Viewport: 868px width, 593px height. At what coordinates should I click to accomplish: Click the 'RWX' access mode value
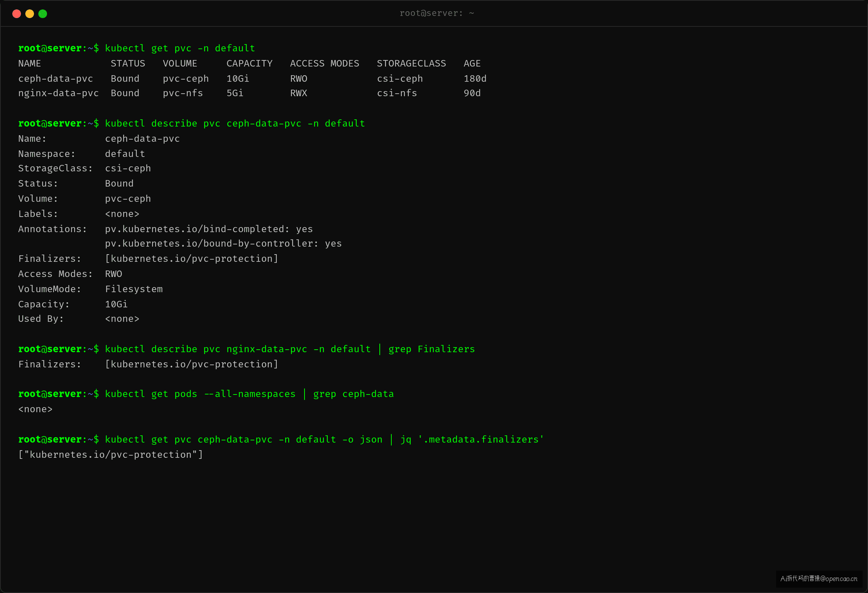(x=299, y=93)
